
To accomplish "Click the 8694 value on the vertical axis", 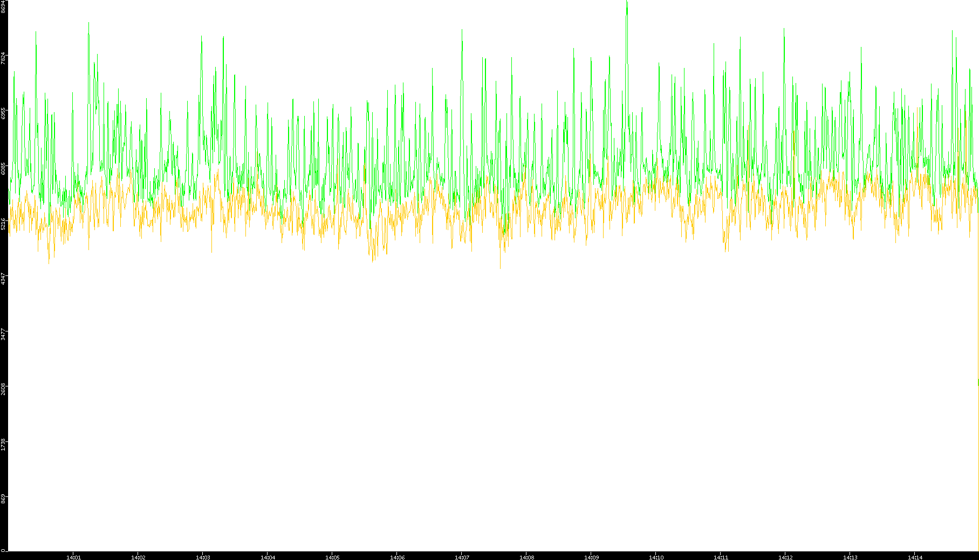I will 4,6.
